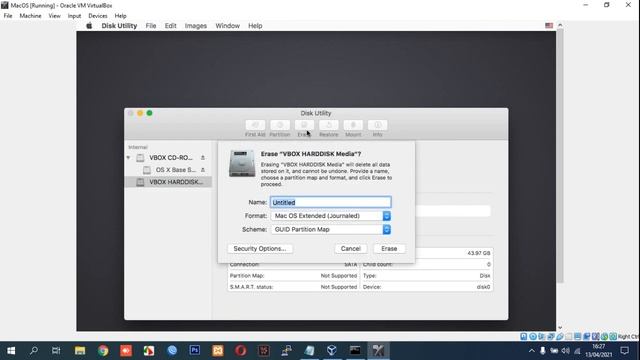This screenshot has height=360, width=640.
Task: Click the microphone tray icon
Action: coord(542,351)
